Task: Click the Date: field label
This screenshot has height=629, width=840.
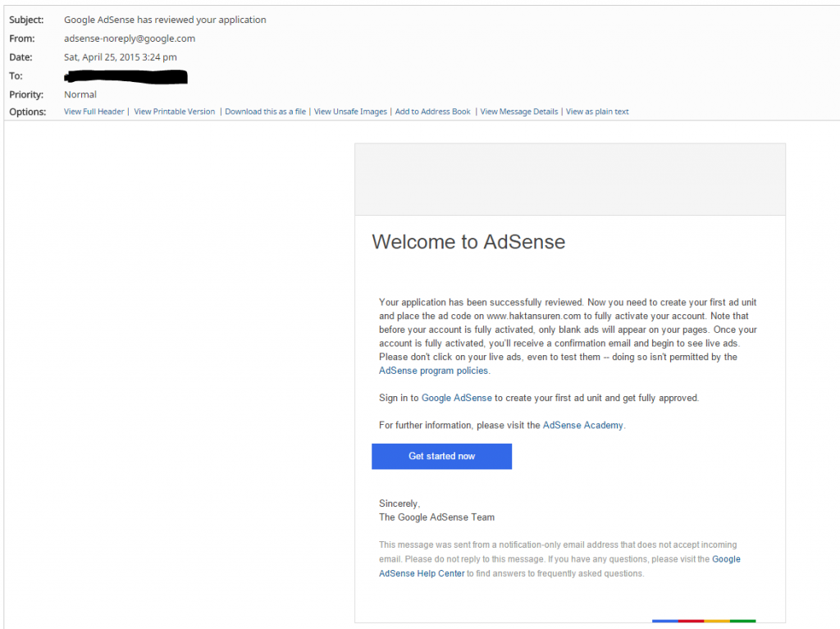Action: (21, 57)
